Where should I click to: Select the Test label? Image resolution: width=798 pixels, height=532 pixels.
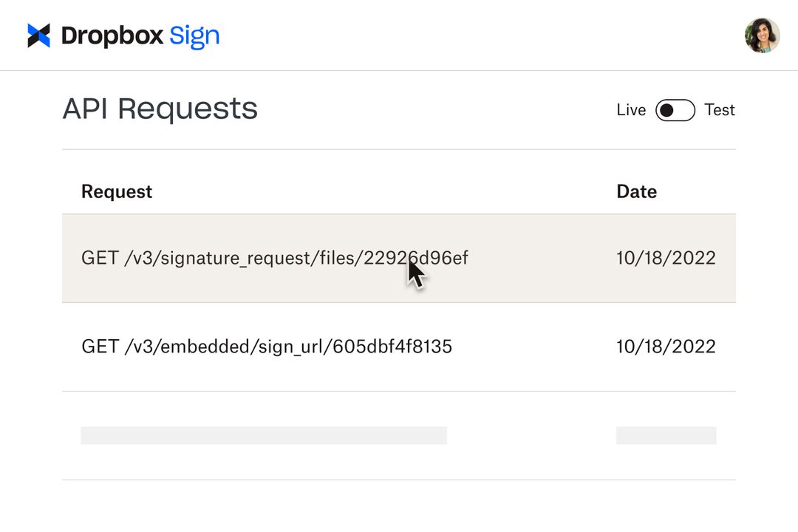pos(720,109)
